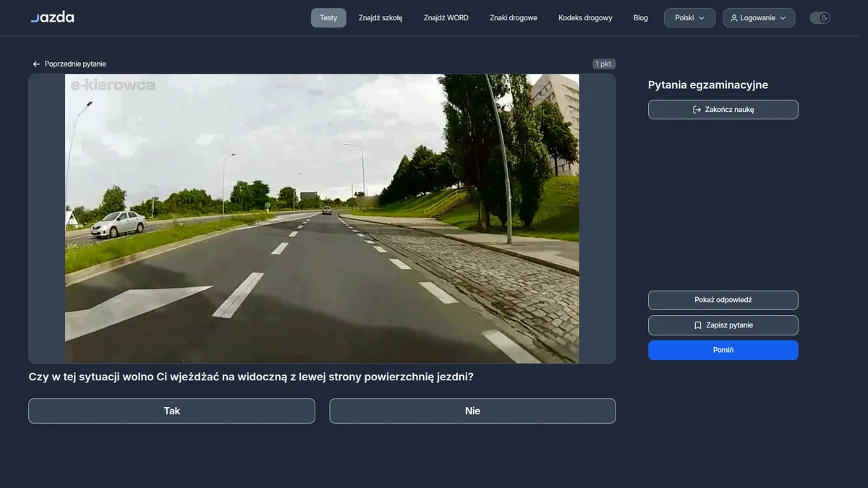The width and height of the screenshot is (868, 488).
Task: Click the exit icon in Zakończ naukę
Action: 697,110
